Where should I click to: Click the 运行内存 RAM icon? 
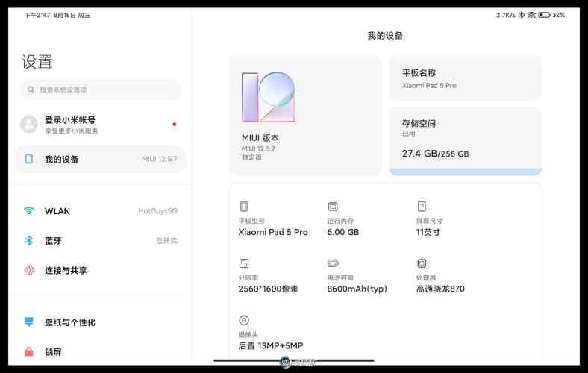pos(333,207)
